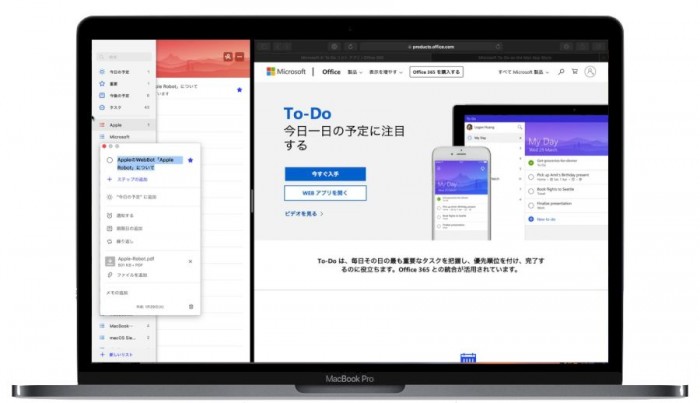Click the products.office.com address bar

[431, 46]
